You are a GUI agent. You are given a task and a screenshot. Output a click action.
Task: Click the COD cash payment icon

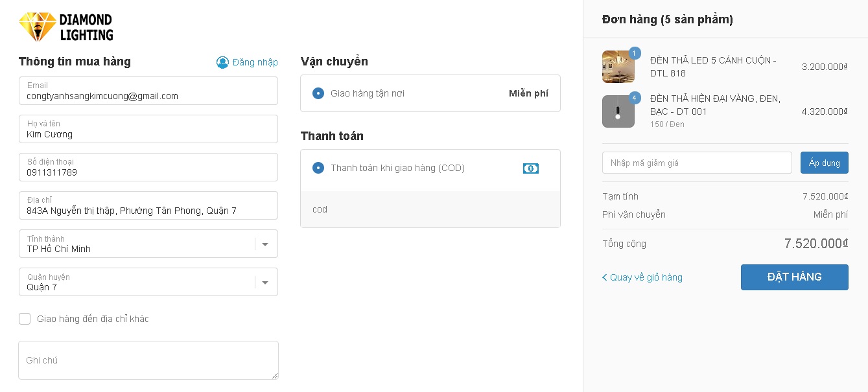530,168
